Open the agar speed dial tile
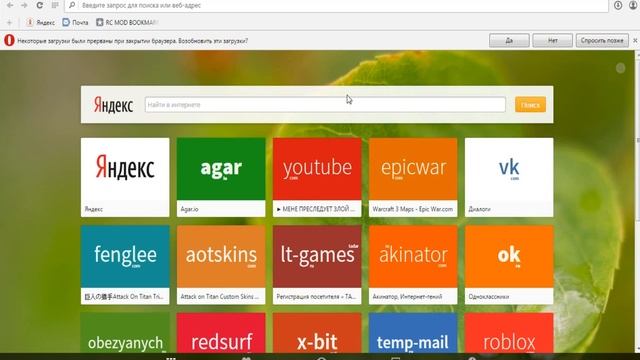640x360 pixels. click(x=221, y=177)
